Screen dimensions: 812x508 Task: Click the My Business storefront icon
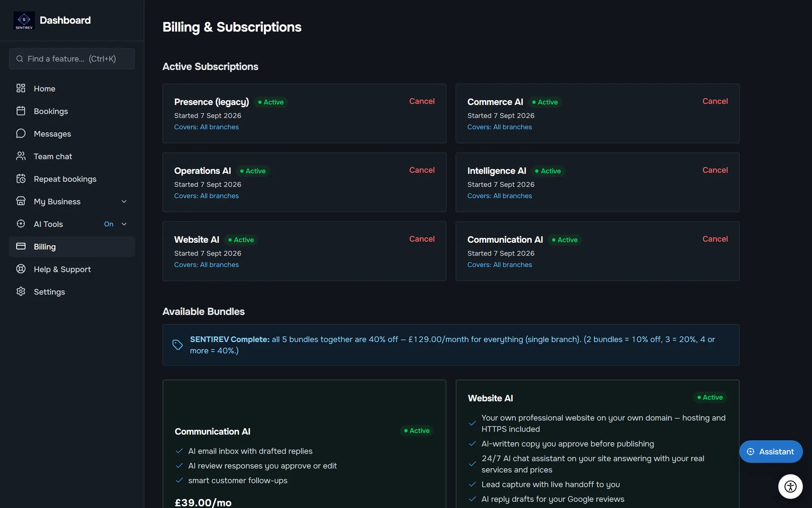click(21, 201)
